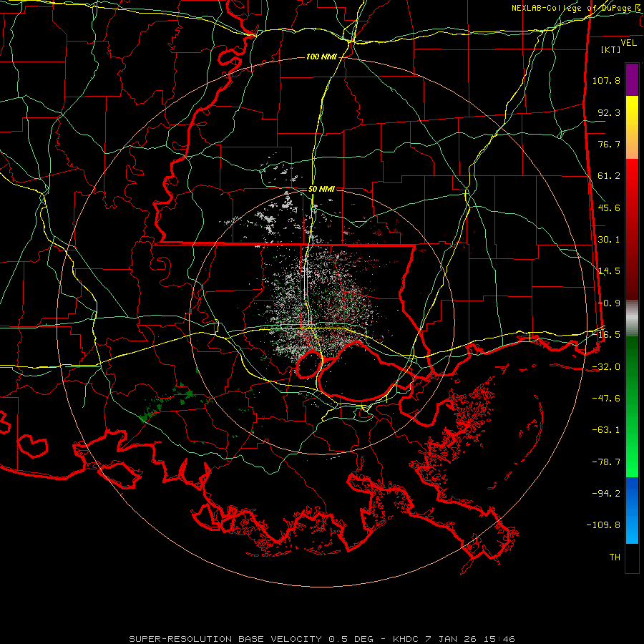Click the SUPER-RESOLUTION BASE VELOCITY caption text
This screenshot has width=644, height=644.
pyautogui.click(x=225, y=639)
